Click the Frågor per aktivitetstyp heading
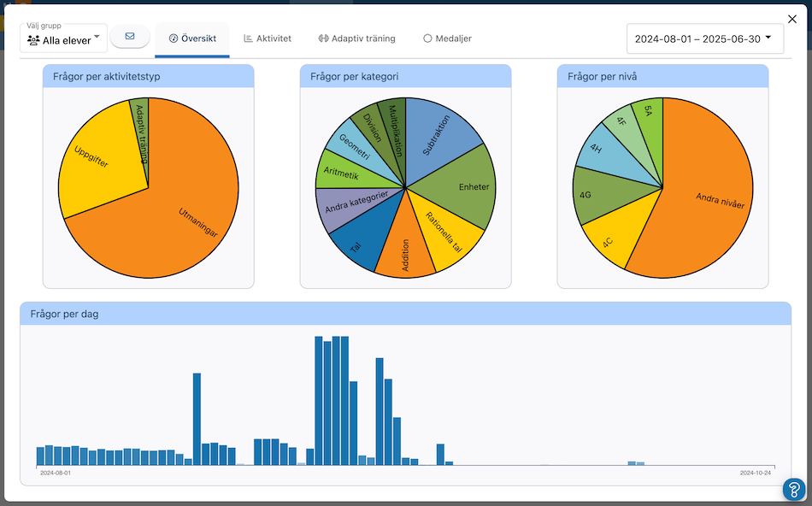Screen dimensions: 812x506 [x=107, y=77]
